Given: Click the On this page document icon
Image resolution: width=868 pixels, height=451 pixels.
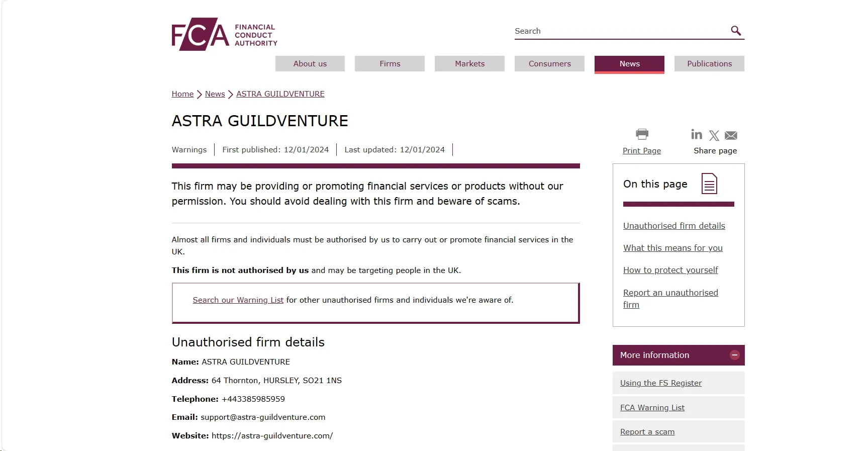Looking at the screenshot, I should point(709,184).
